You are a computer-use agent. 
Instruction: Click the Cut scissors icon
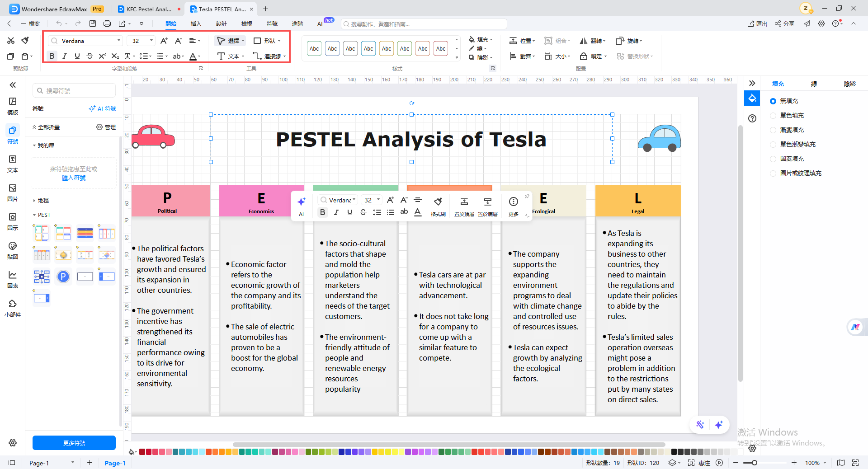click(11, 41)
